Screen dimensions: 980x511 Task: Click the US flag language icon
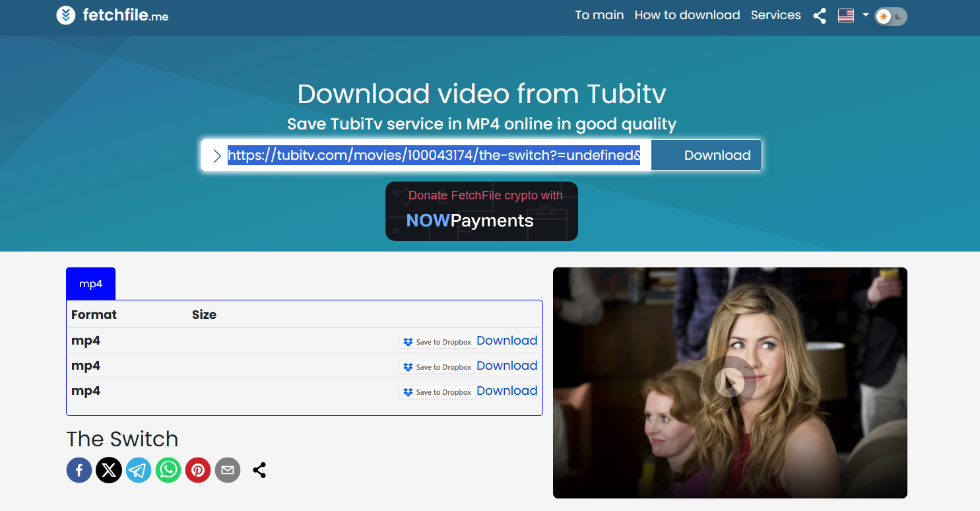click(x=846, y=15)
